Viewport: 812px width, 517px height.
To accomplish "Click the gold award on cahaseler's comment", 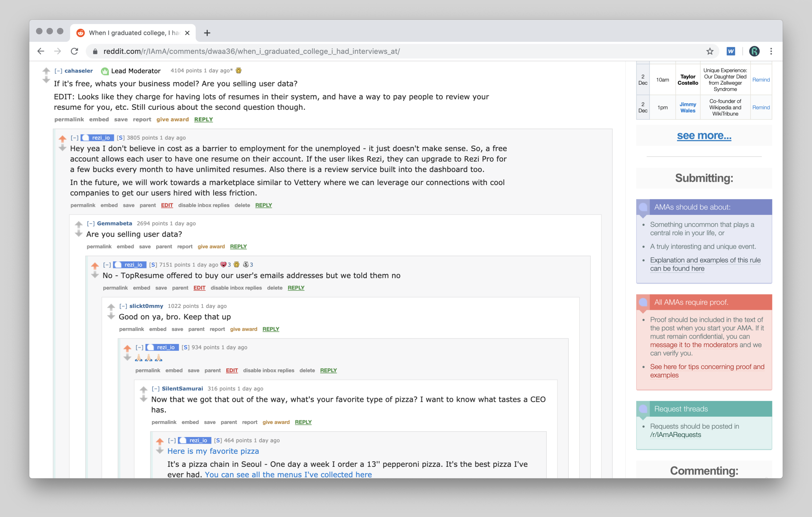I will pyautogui.click(x=239, y=70).
